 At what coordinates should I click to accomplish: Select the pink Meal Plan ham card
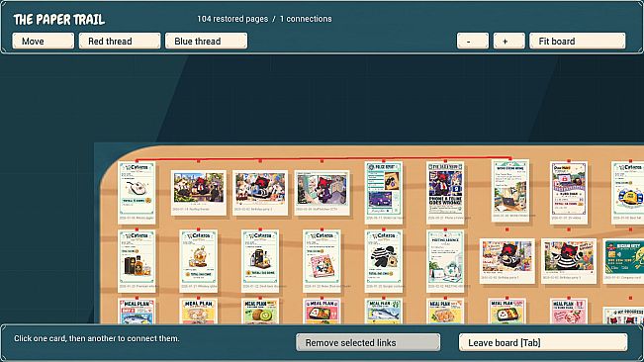point(569,312)
